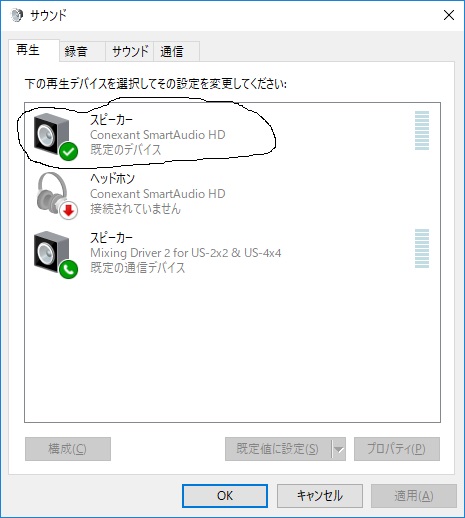Open プロパティ(P) for the device
This screenshot has width=465, height=518.
tap(397, 449)
